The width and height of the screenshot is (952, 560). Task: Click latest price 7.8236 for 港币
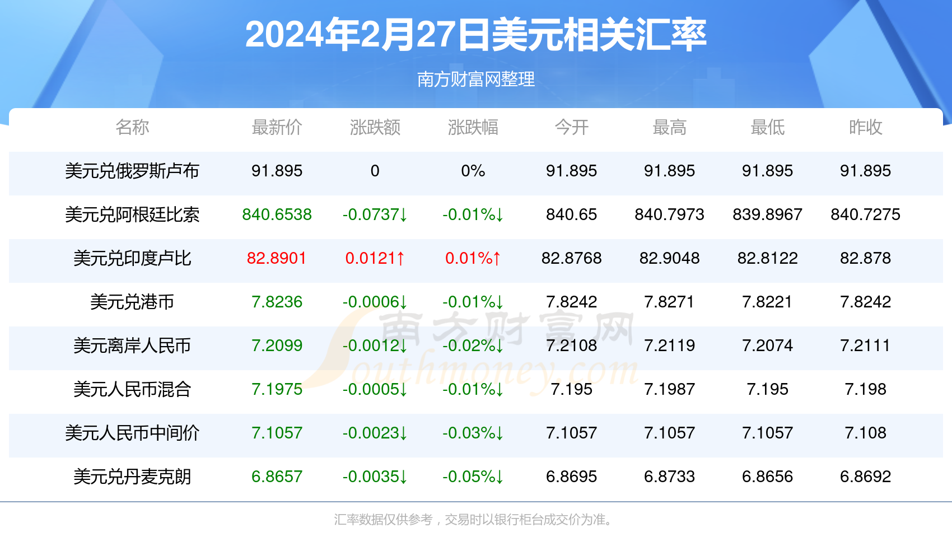pyautogui.click(x=277, y=302)
